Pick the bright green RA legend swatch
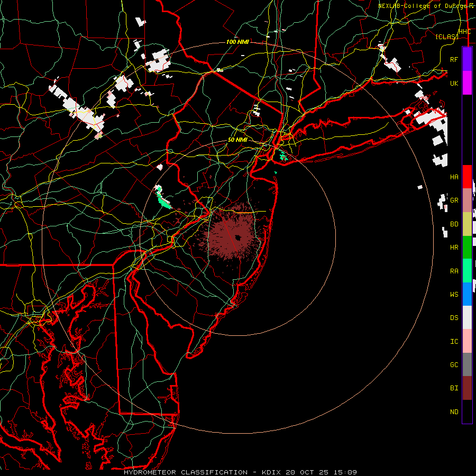 point(467,271)
